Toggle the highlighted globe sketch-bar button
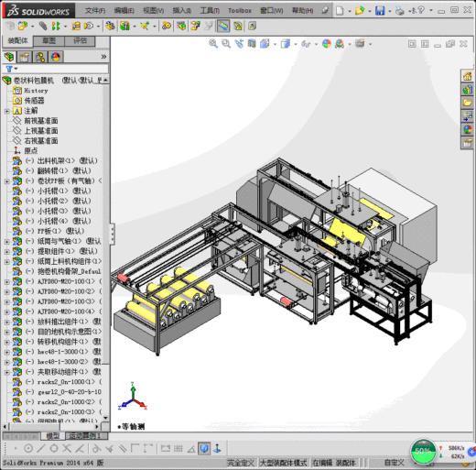 coord(204,448)
